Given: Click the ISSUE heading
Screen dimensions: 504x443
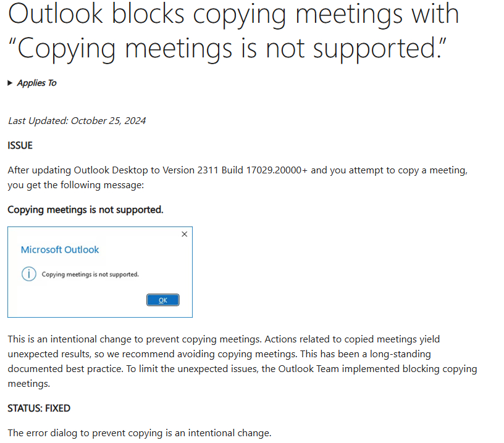Looking at the screenshot, I should click(20, 146).
